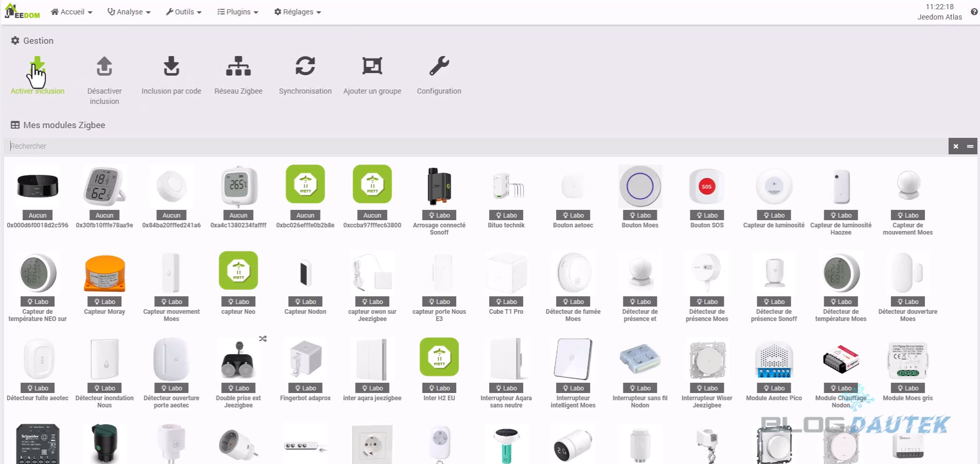Open the Réseau Zigbee network view

[x=238, y=67]
